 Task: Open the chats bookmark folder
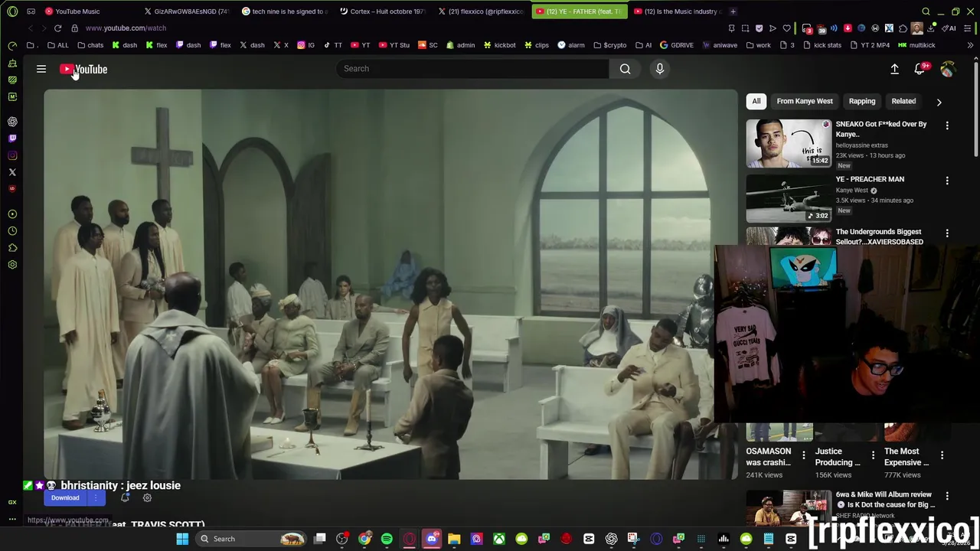90,45
